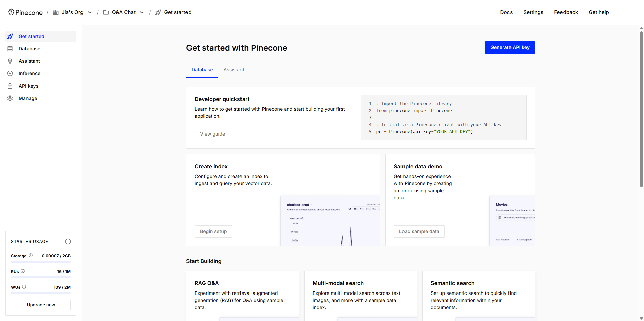The height and width of the screenshot is (321, 644).
Task: Click the Pinecone logo icon
Action: tap(11, 12)
